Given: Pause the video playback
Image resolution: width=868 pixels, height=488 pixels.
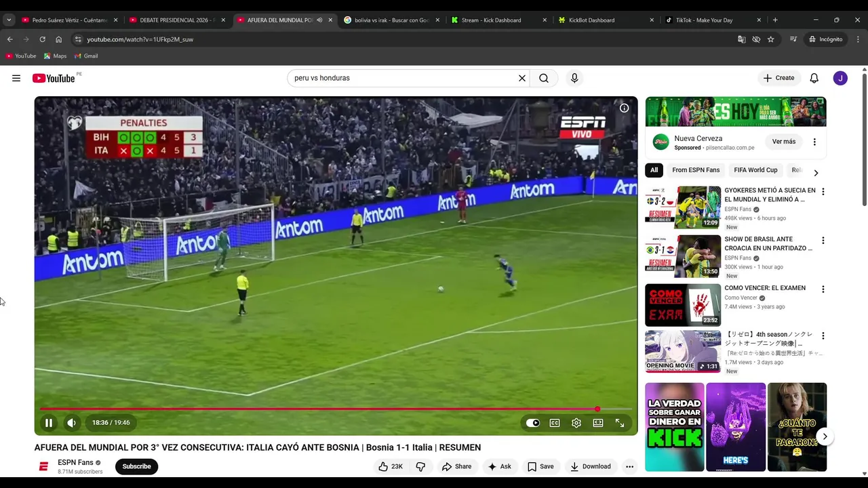Looking at the screenshot, I should pyautogui.click(x=49, y=423).
